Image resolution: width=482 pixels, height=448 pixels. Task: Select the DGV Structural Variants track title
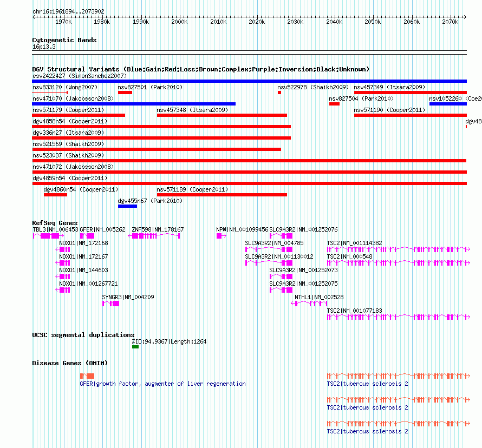pyautogui.click(x=201, y=69)
